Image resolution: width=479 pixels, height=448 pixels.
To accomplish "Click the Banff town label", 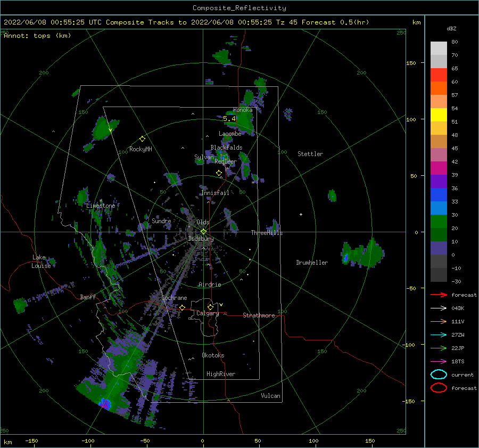I will pyautogui.click(x=88, y=297).
